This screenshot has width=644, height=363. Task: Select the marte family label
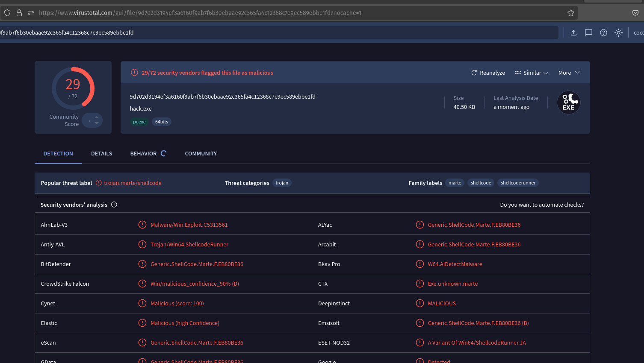[x=455, y=183]
